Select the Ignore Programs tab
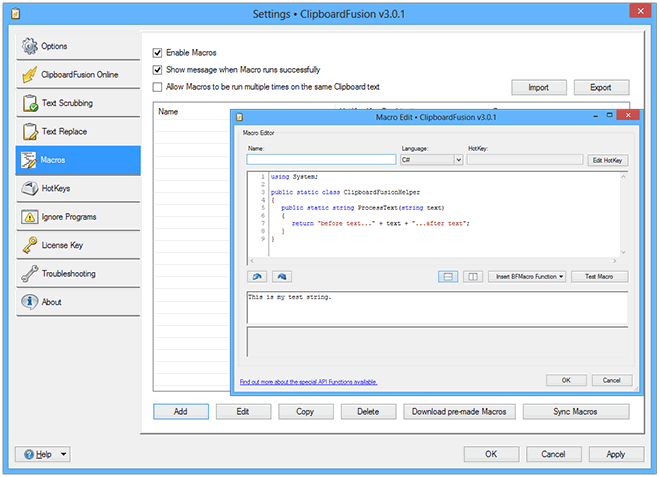This screenshot has height=477, width=660. [77, 216]
